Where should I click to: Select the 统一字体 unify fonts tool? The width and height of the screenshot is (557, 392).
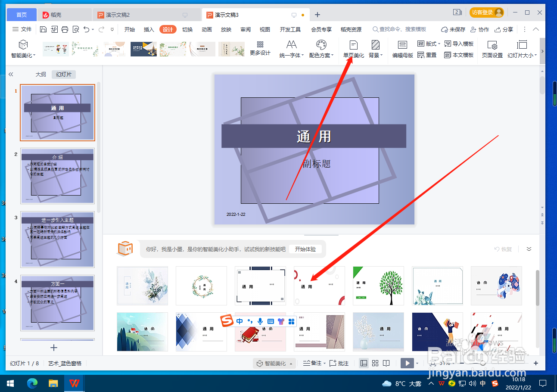(291, 49)
